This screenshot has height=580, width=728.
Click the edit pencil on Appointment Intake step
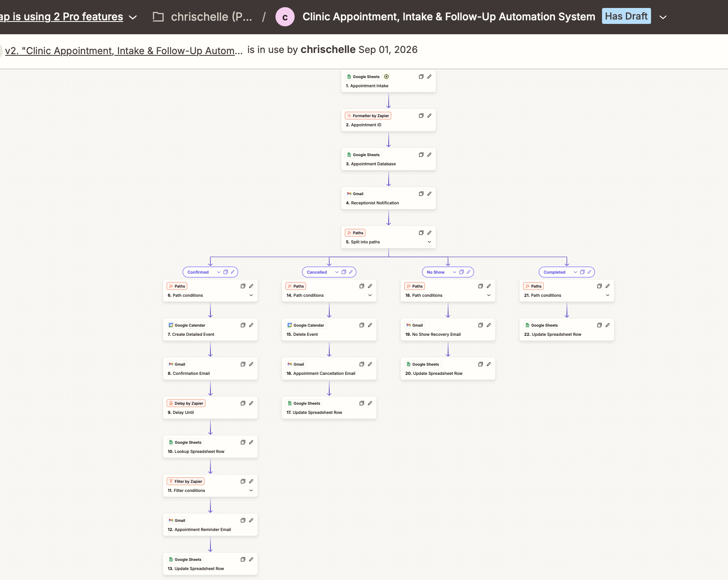point(429,76)
